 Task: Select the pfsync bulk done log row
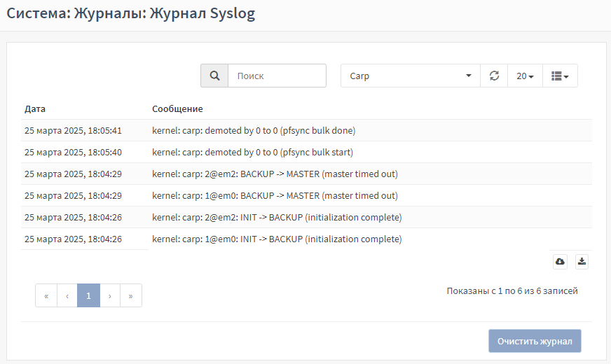tap(306, 130)
